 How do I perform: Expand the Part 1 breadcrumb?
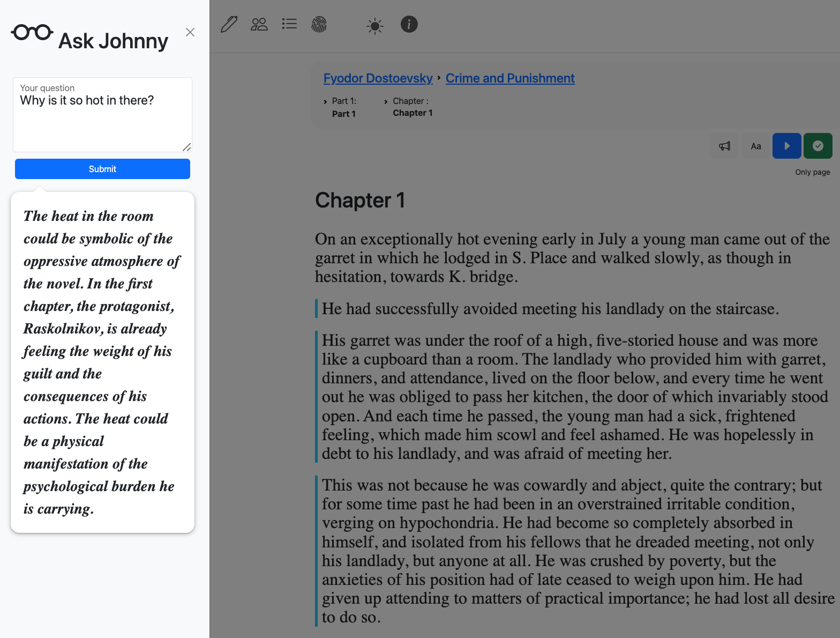click(x=340, y=107)
